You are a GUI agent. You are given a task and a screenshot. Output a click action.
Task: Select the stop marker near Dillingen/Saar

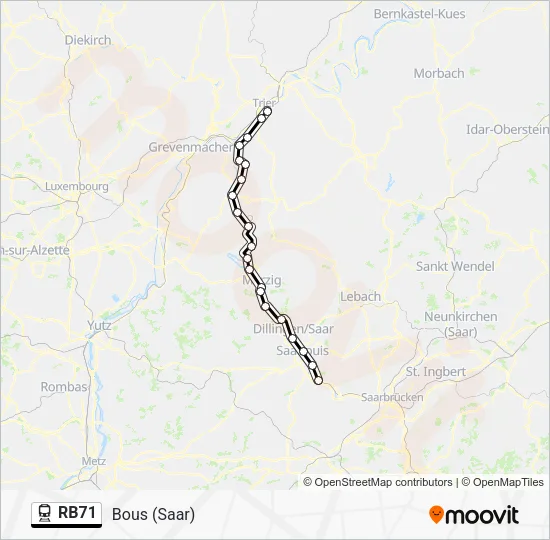pyautogui.click(x=282, y=319)
